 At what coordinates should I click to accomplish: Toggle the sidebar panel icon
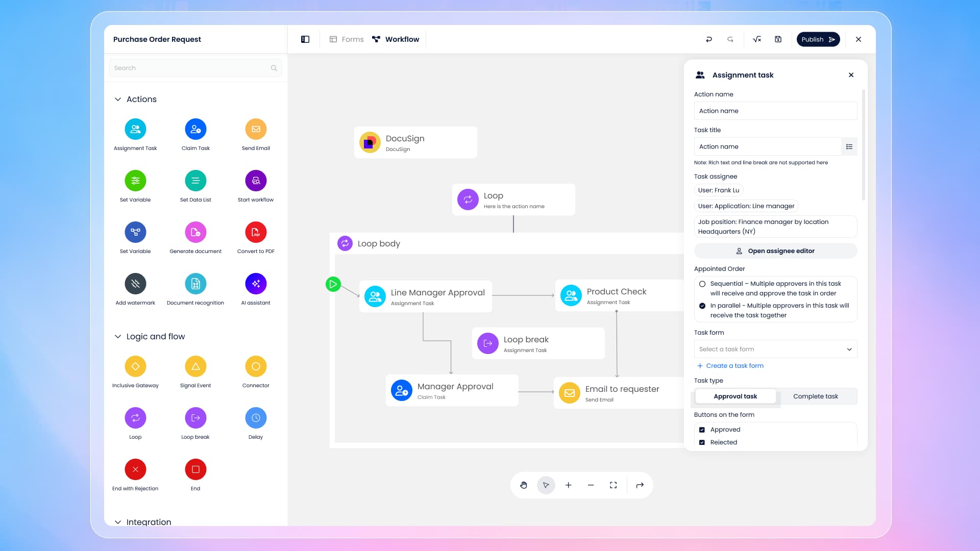(x=305, y=39)
